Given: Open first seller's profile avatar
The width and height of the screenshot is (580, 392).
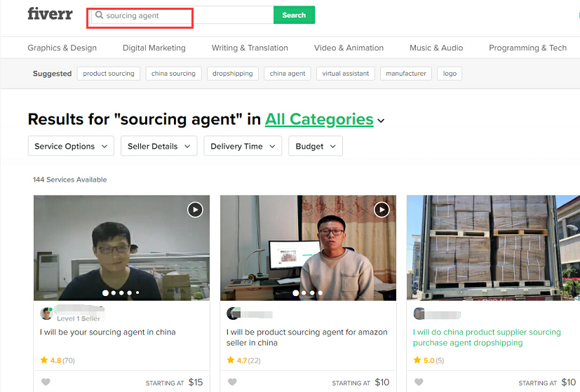Looking at the screenshot, I should [x=47, y=313].
